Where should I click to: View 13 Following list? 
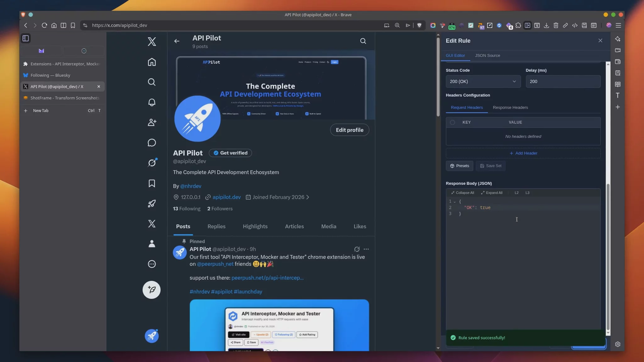tap(186, 209)
